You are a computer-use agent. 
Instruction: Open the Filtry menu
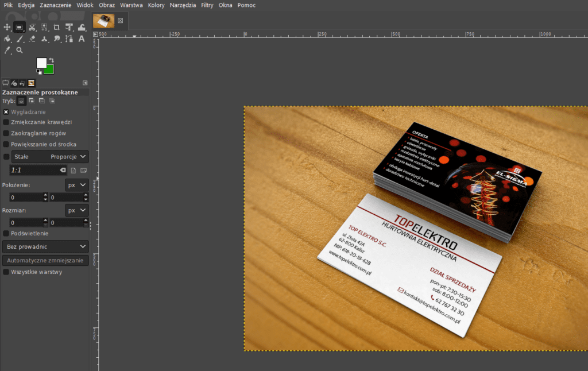[207, 5]
